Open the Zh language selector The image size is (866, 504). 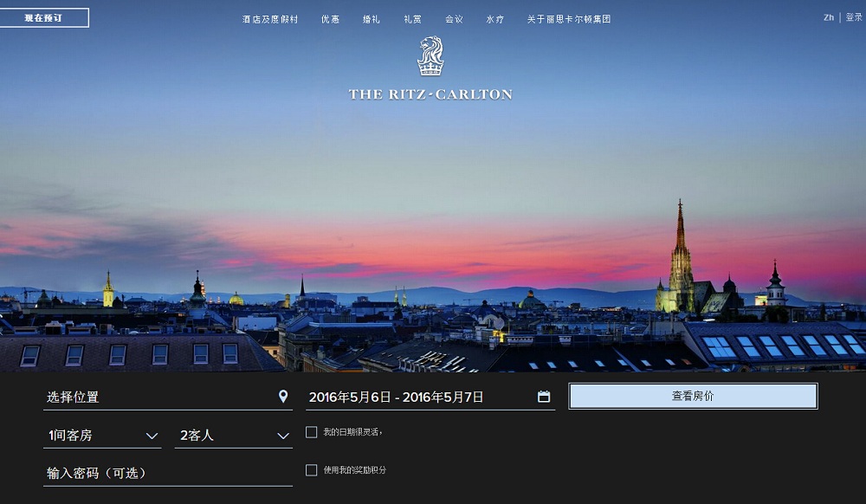pyautogui.click(x=829, y=17)
